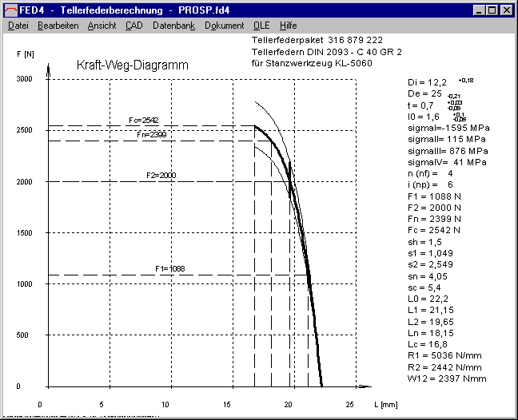Click the Kraft-Weg-Diagramm heading
Image resolution: width=518 pixels, height=420 pixels.
132,65
